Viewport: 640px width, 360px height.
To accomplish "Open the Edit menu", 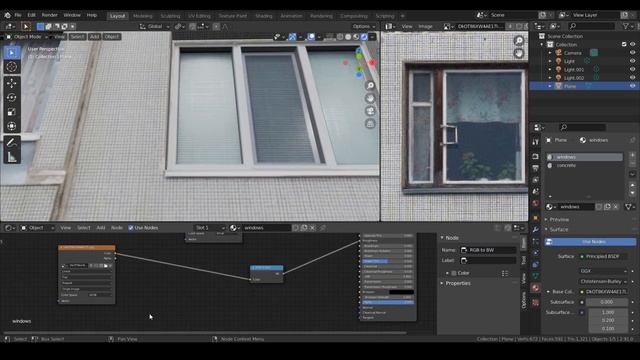I will pos(31,15).
